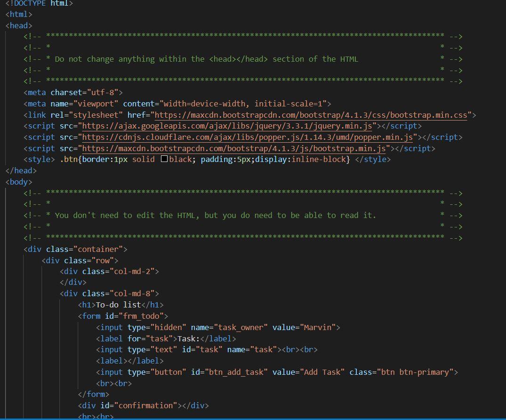Screen dimensions: 506x420
Task: Select the DOCTYPE html declaration
Action: tap(38, 3)
